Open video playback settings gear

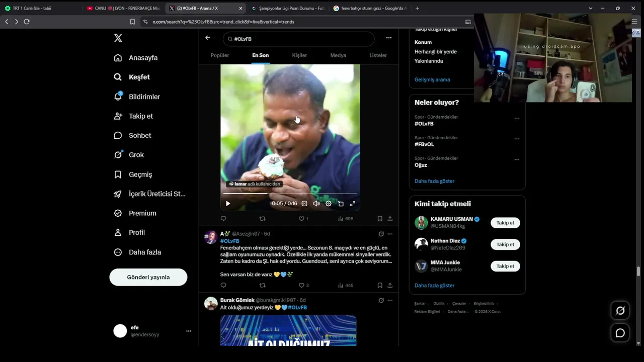(329, 204)
